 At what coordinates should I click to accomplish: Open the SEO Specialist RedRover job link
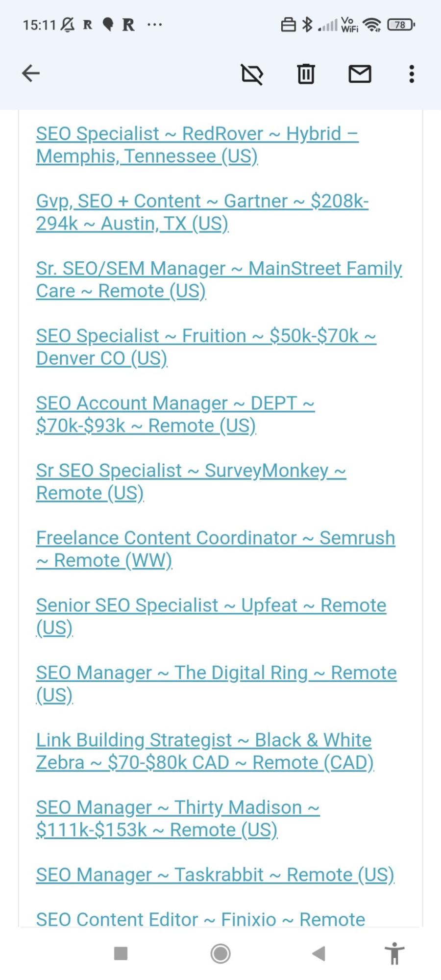coord(196,145)
